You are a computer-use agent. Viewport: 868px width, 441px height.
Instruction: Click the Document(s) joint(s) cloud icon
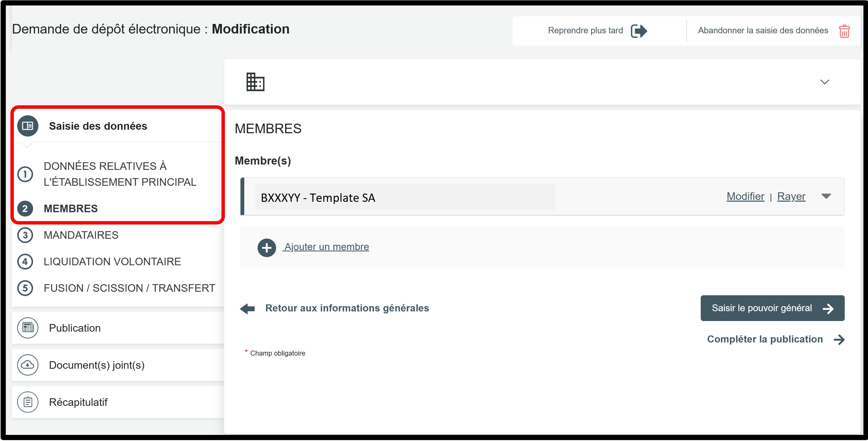(x=28, y=365)
